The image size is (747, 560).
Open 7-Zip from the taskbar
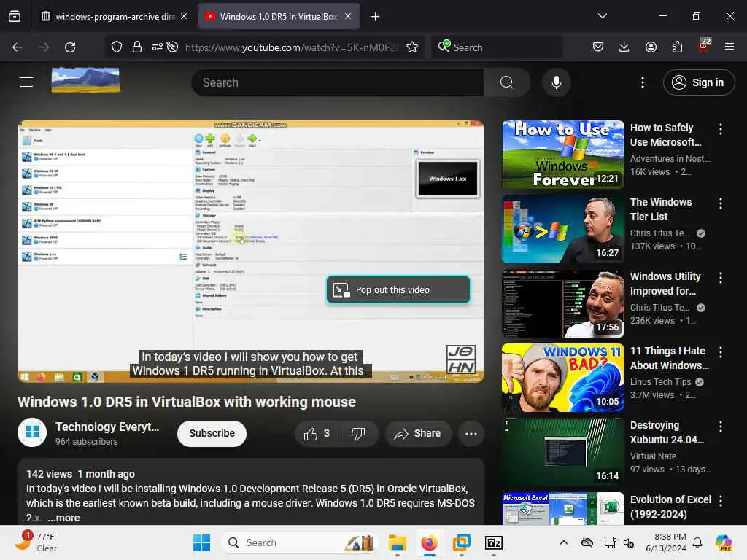(494, 542)
